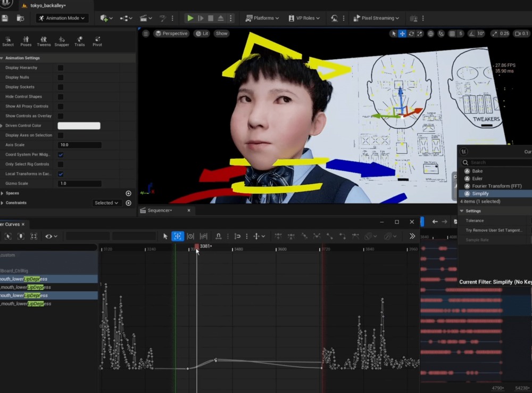Click the Play button in the toolbar
This screenshot has height=393, width=532.
tap(190, 18)
